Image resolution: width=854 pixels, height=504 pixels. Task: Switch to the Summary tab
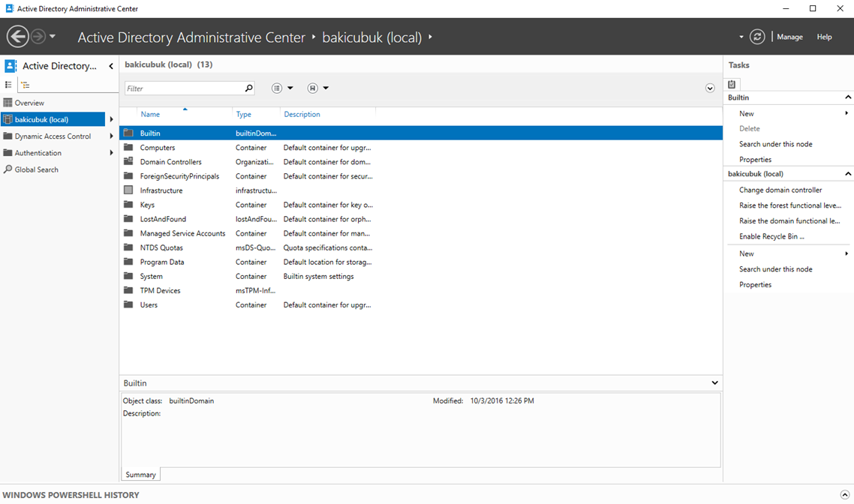[140, 475]
